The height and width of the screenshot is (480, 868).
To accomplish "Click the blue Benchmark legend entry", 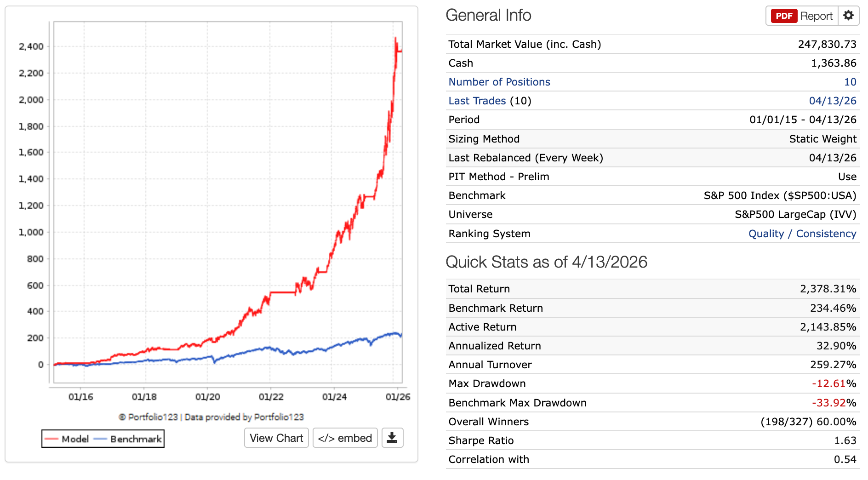I will pyautogui.click(x=127, y=439).
